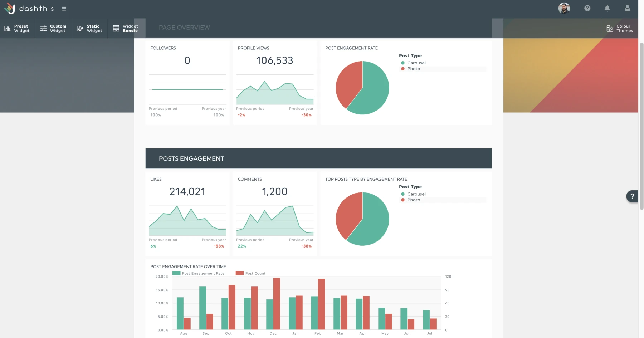Click the -2% previous period value
Viewport: 644px width, 338px height.
click(x=241, y=115)
